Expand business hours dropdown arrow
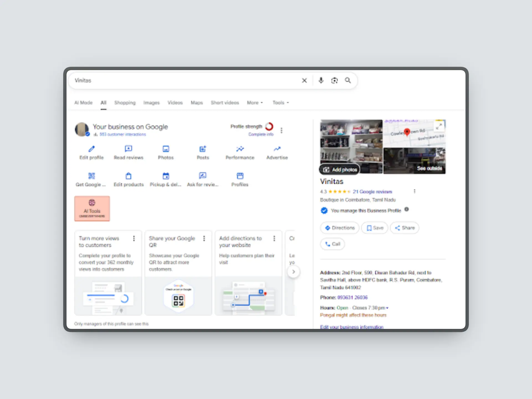The image size is (532, 399). click(x=387, y=308)
